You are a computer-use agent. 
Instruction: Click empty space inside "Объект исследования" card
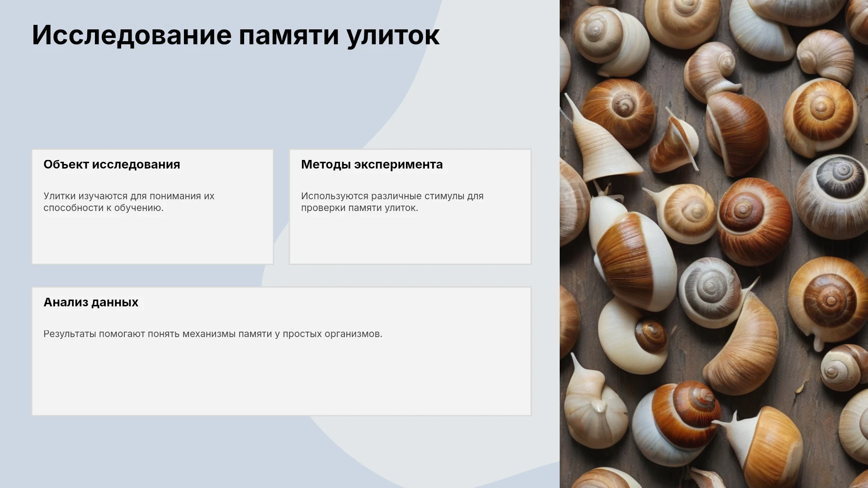[x=152, y=239]
